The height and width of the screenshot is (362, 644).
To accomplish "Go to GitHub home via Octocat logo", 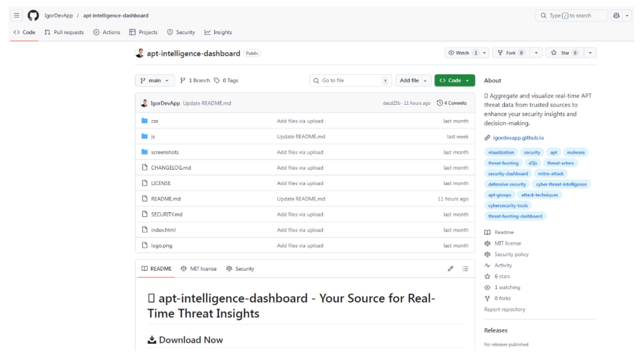I will click(33, 15).
